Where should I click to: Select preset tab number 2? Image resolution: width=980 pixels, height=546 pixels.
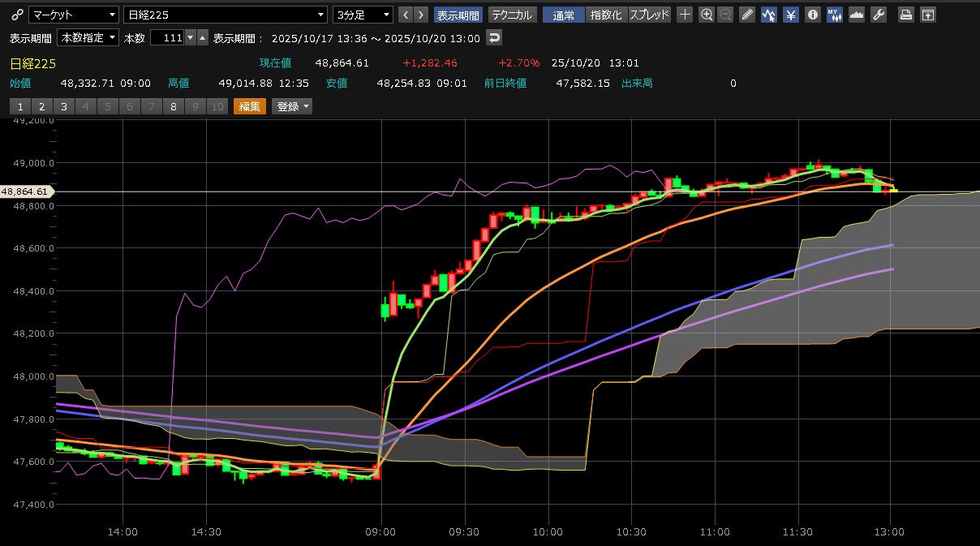[x=42, y=106]
